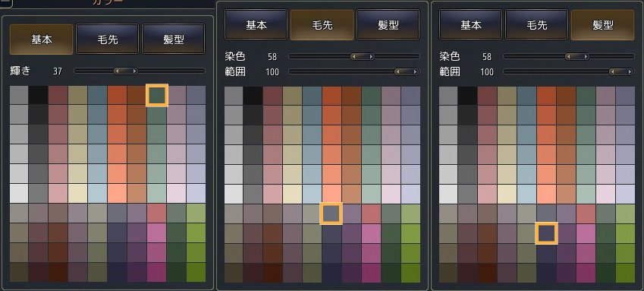Screen dimensions: 644x291
Task: Pick the highlighted slate-gray swatch in middle panel
Action: [331, 214]
